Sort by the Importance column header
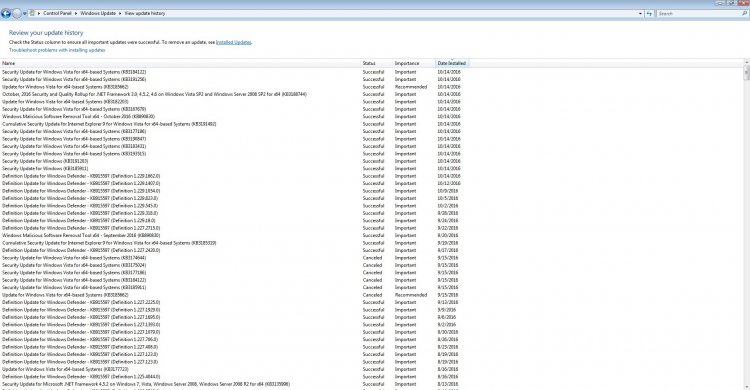750x390 pixels. tap(414, 63)
